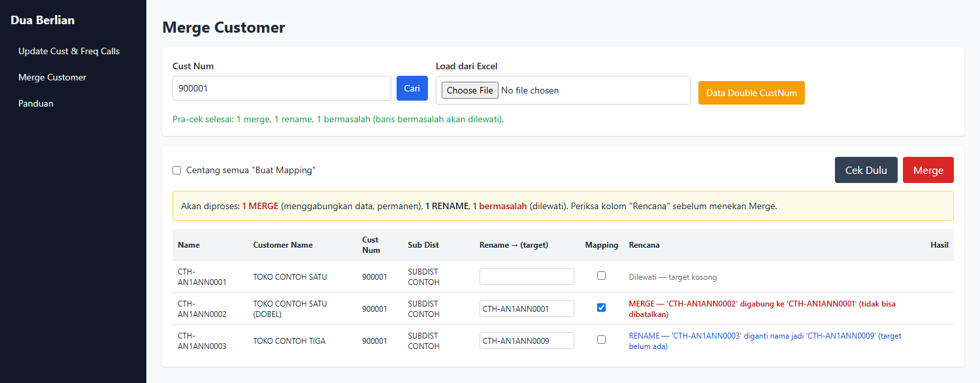
Task: Click the red Merge button
Action: click(x=928, y=170)
